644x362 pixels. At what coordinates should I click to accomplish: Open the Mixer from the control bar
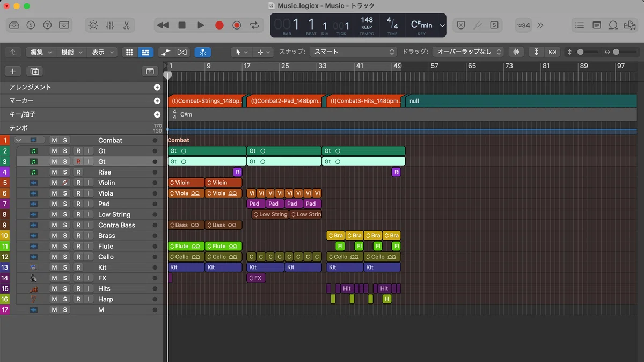coord(110,25)
